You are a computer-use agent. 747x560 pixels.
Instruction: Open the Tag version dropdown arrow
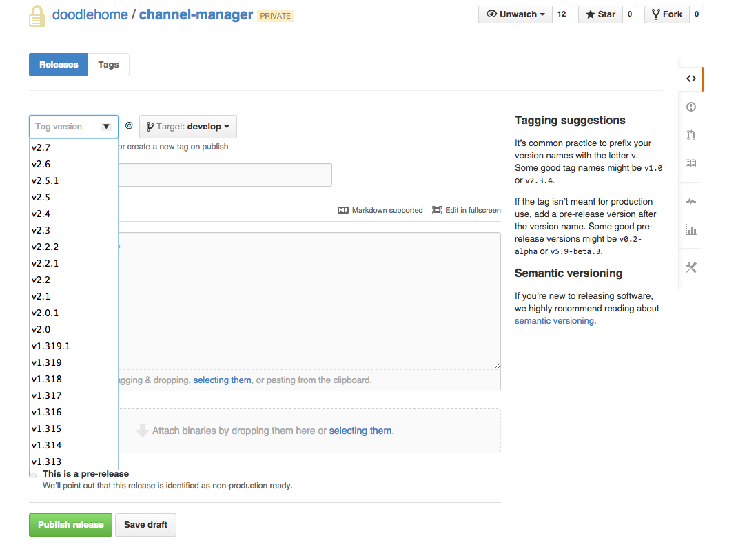point(106,127)
